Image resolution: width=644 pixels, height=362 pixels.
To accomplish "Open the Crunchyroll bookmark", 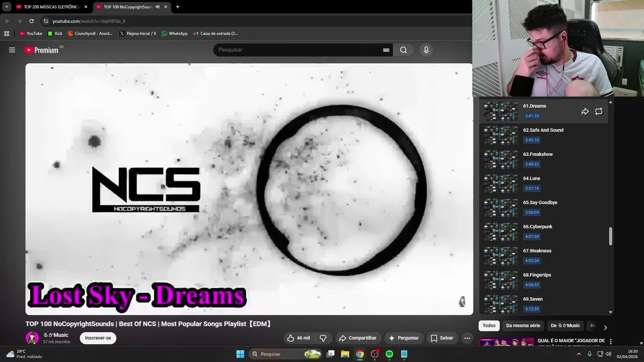I will coord(90,34).
